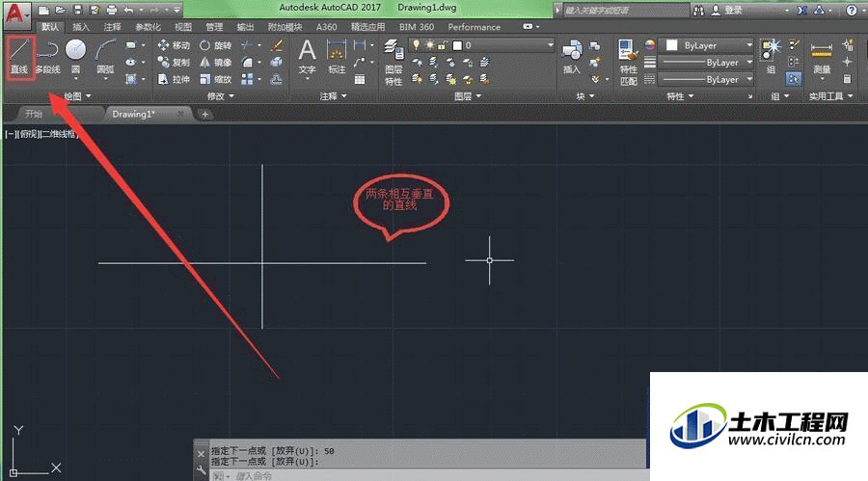This screenshot has width=868, height=481.
Task: Activate the Copy (复制) command
Action: (x=174, y=62)
